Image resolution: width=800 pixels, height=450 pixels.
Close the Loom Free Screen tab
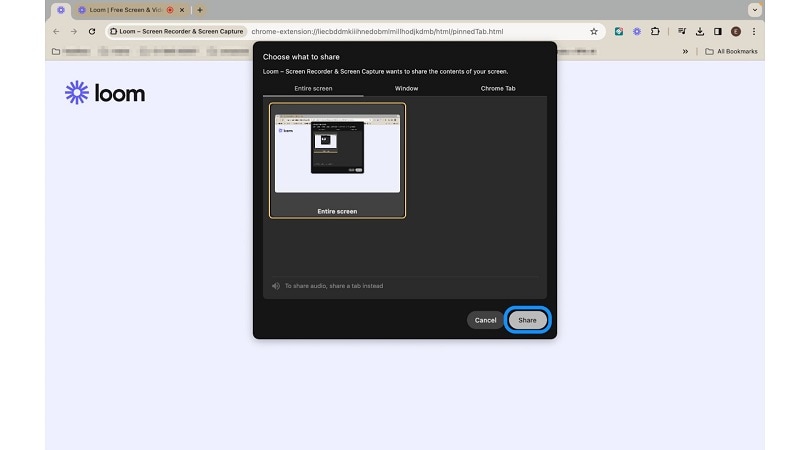pyautogui.click(x=182, y=10)
